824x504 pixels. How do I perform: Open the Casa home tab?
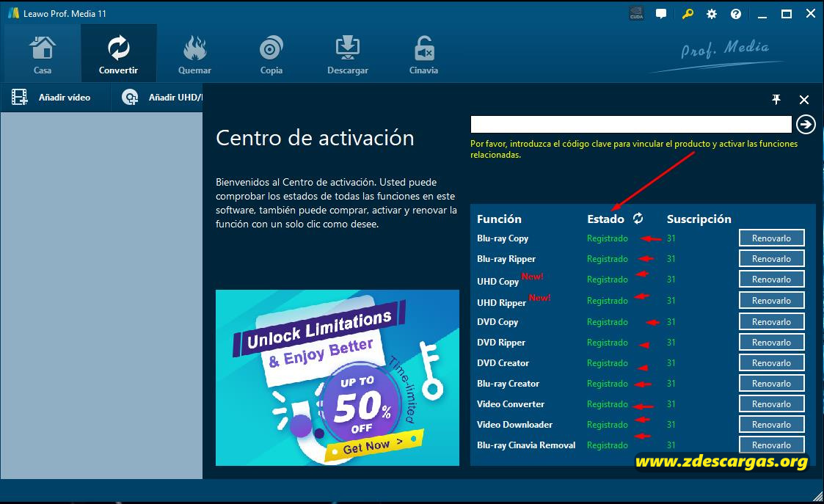pos(42,54)
